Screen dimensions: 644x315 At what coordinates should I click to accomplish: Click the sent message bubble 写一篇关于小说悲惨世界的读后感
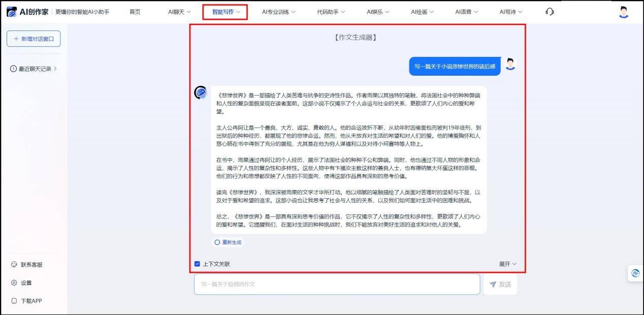(x=455, y=66)
